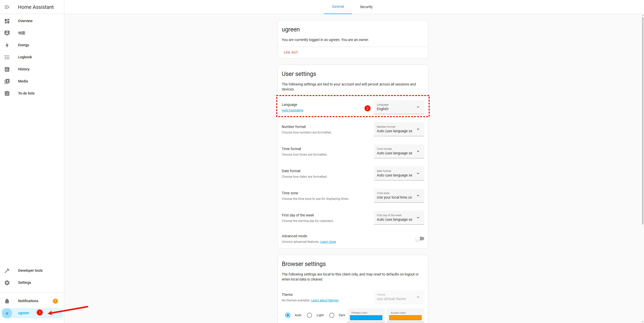This screenshot has height=323, width=644.
Task: Click the orange Accent color swatch
Action: [x=405, y=318]
